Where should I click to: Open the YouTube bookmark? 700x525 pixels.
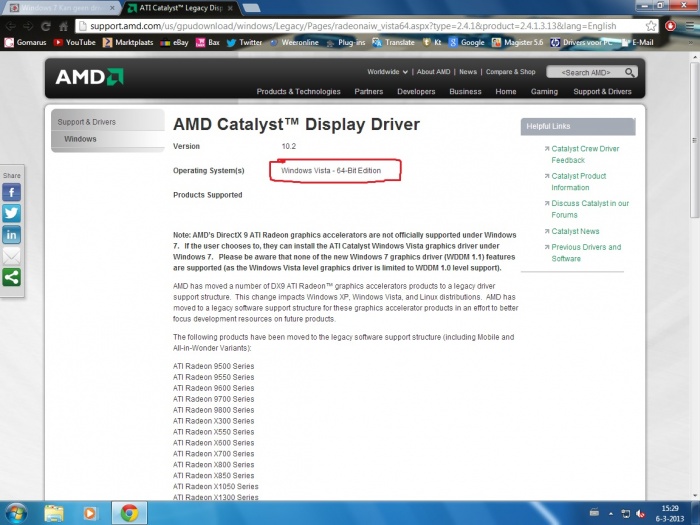(x=75, y=42)
